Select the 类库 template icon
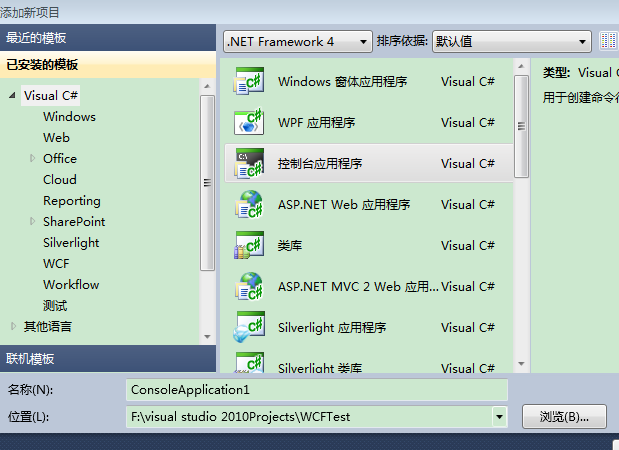Viewport: 619px width, 450px height. point(249,245)
